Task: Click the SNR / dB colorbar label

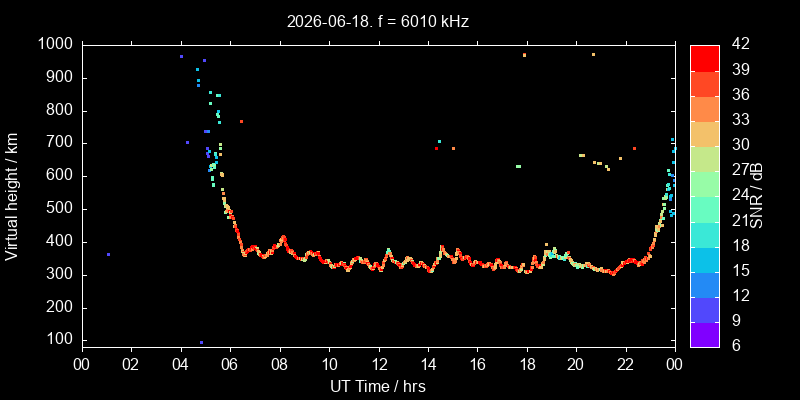Action: pyautogui.click(x=756, y=196)
